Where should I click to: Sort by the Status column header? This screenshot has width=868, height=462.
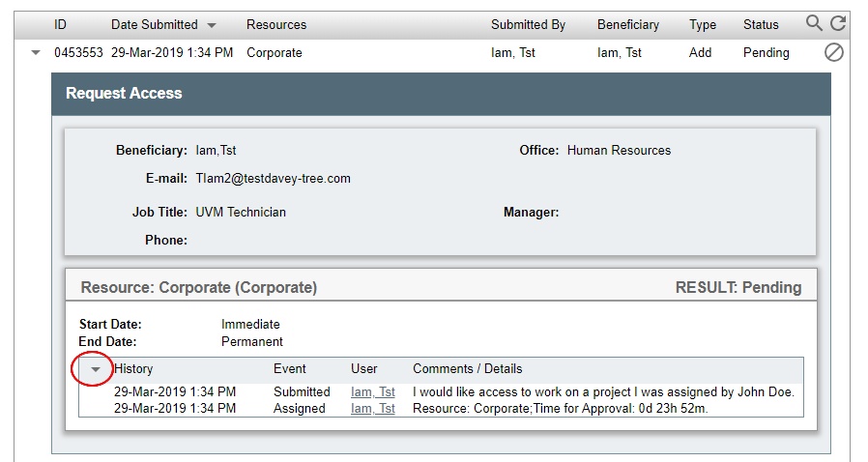(x=761, y=24)
